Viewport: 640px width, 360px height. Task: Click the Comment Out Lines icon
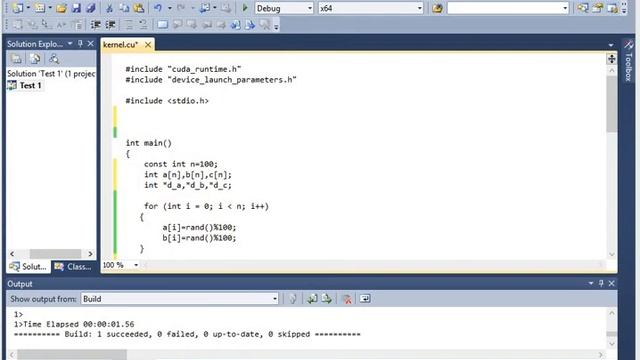pos(129,25)
